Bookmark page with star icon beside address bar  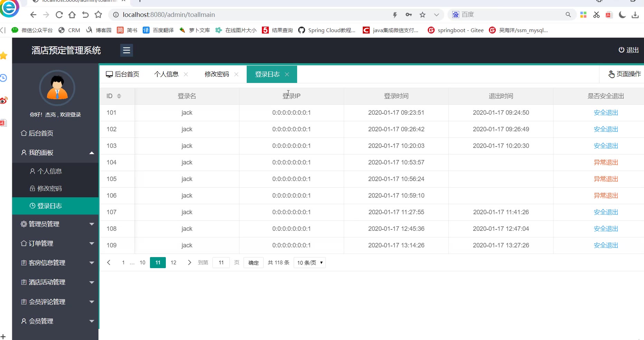(98, 15)
